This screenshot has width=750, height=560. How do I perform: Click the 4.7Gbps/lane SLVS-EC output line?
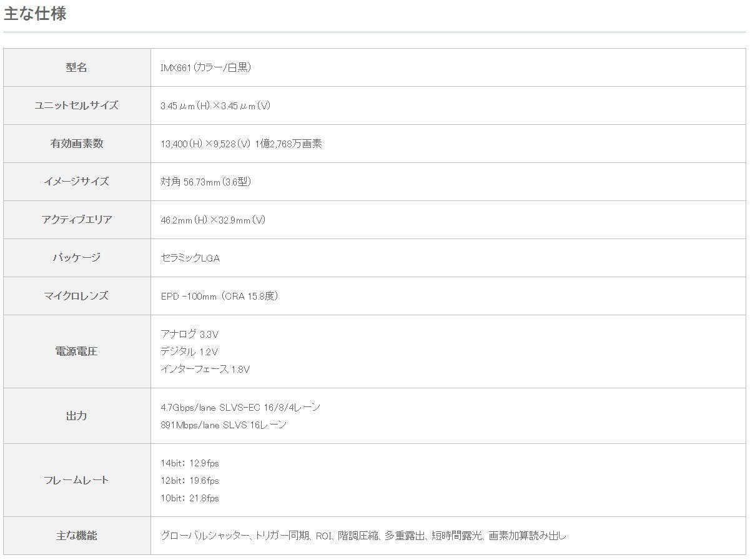pos(240,408)
